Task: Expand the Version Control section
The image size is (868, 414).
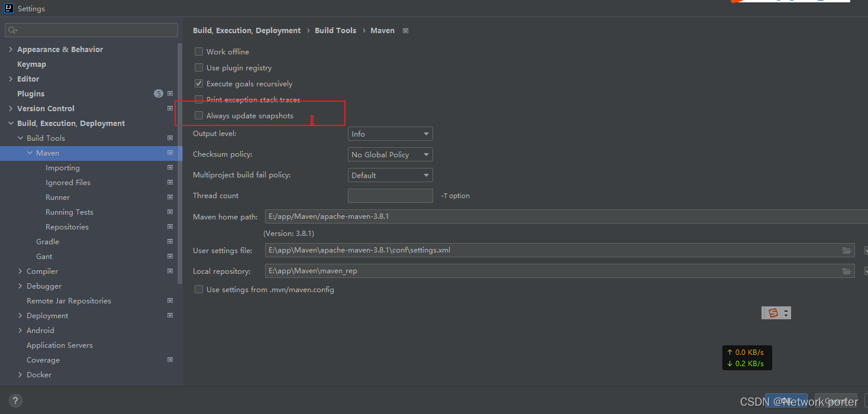Action: (11, 109)
